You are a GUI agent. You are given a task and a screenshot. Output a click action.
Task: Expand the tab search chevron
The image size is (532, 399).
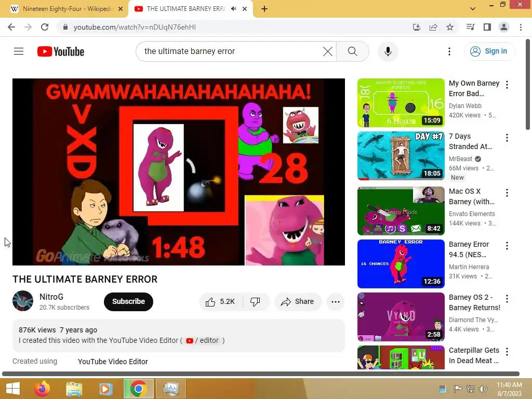(473, 9)
